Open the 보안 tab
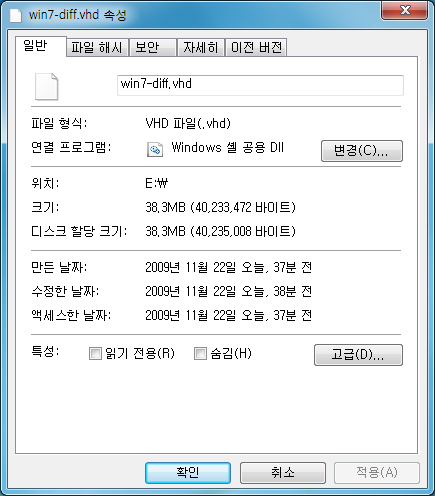The image size is (435, 496). coord(153,47)
